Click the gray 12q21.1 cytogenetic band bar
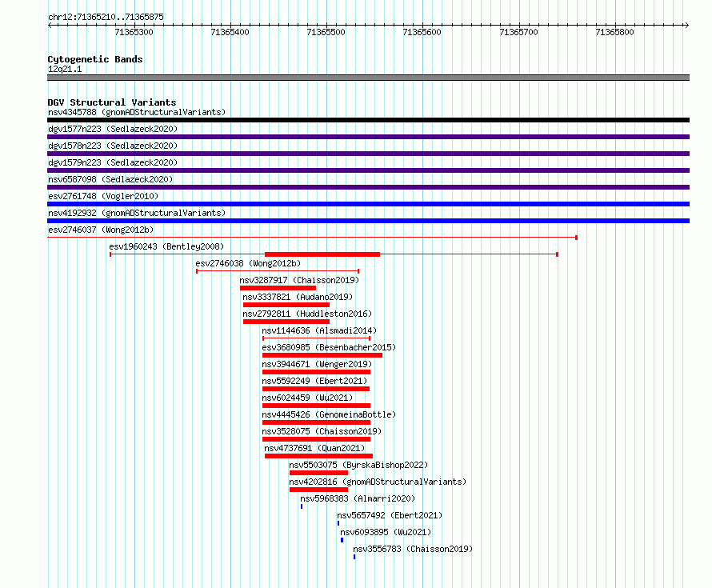The image size is (712, 588). click(368, 78)
